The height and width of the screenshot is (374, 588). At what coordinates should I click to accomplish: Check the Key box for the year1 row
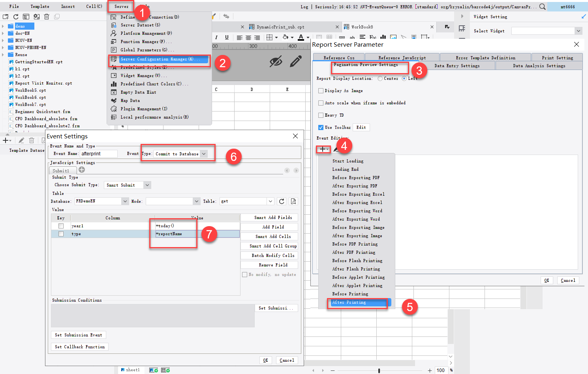61,226
